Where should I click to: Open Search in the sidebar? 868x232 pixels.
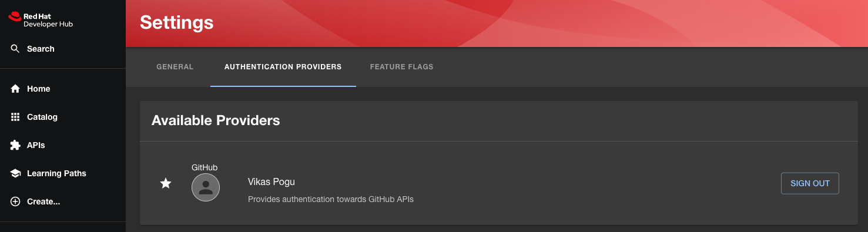point(63,49)
